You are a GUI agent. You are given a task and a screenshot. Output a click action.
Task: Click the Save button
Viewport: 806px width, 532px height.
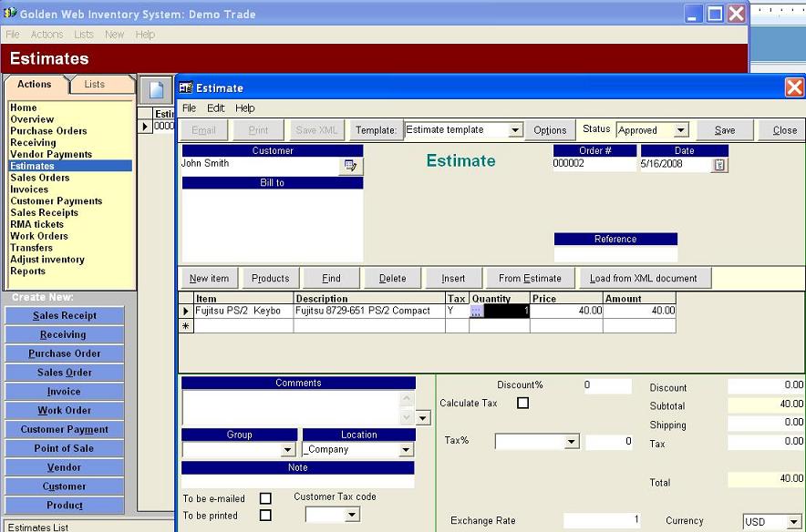(x=725, y=130)
